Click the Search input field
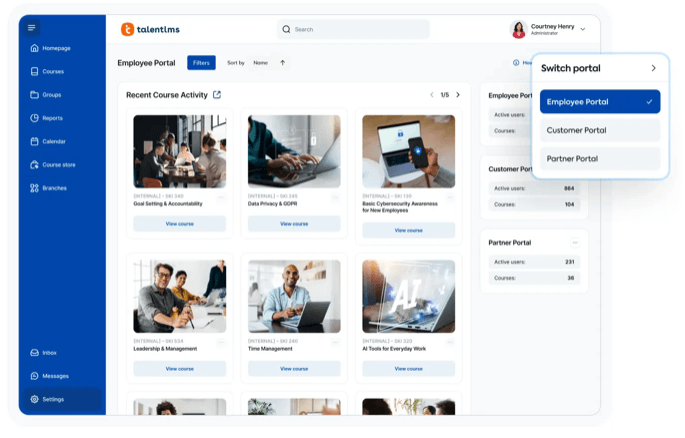The height and width of the screenshot is (438, 685). pos(353,29)
